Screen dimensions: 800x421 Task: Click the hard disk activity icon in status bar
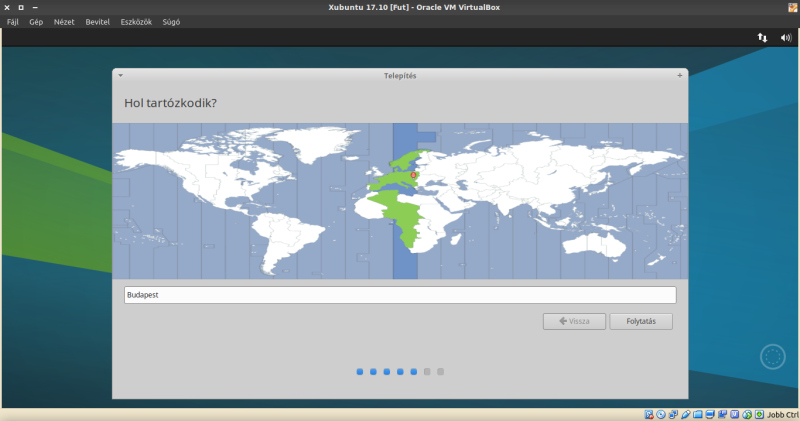(649, 414)
